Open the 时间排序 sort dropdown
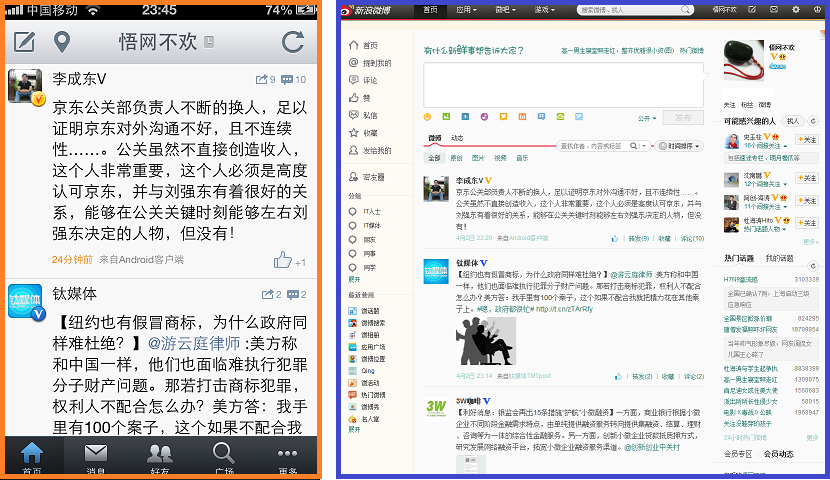Viewport: 830px width, 480px height. pyautogui.click(x=679, y=146)
